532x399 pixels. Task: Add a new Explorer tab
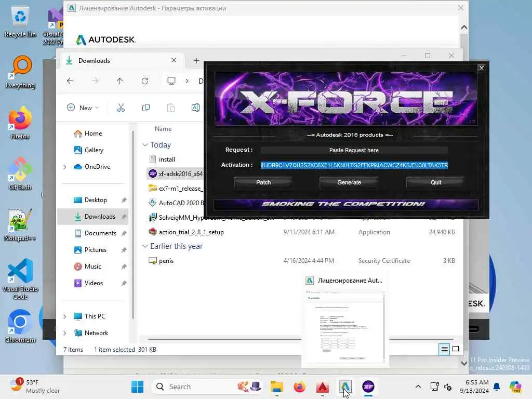click(x=196, y=61)
